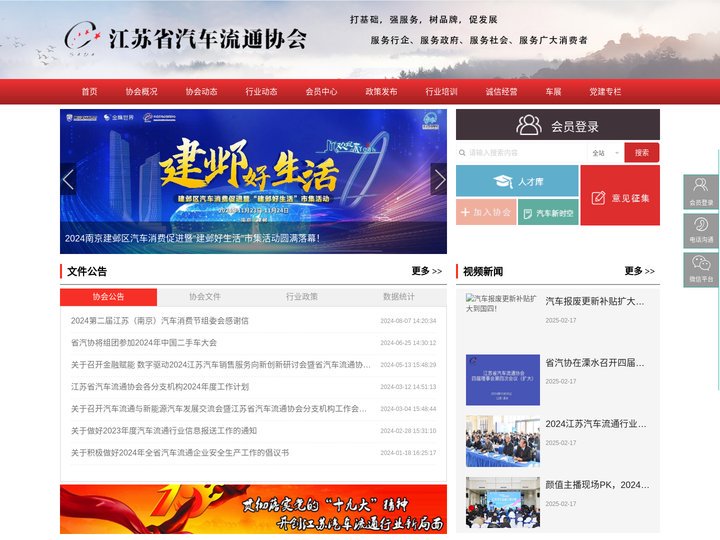Viewport: 720px width, 540px height.
Task: Click 更多 link beside 文件公告
Action: (x=427, y=271)
